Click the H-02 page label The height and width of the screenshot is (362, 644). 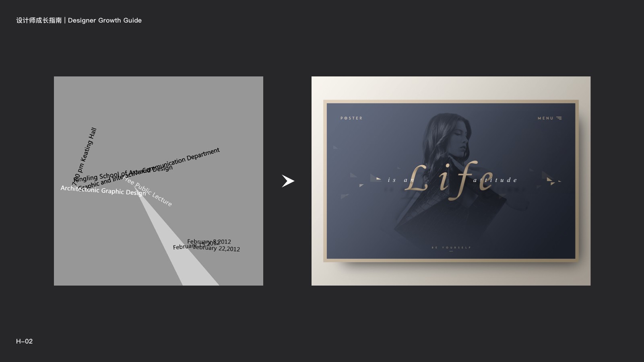point(24,341)
